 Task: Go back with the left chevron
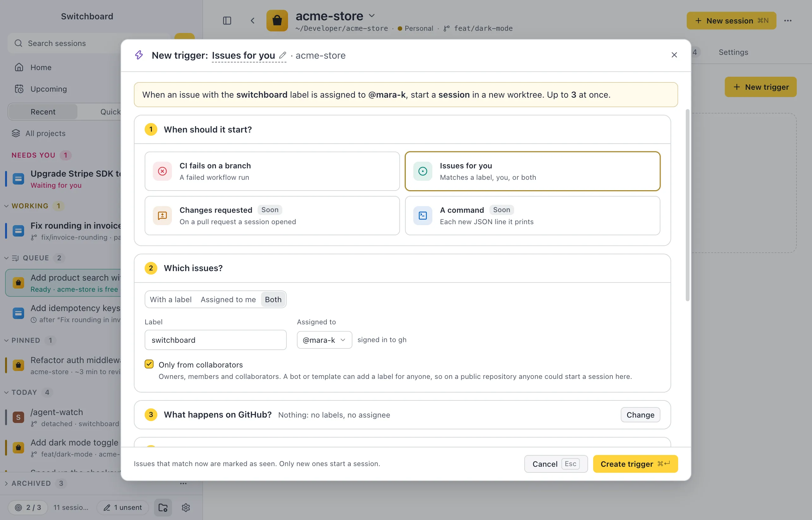click(x=252, y=21)
